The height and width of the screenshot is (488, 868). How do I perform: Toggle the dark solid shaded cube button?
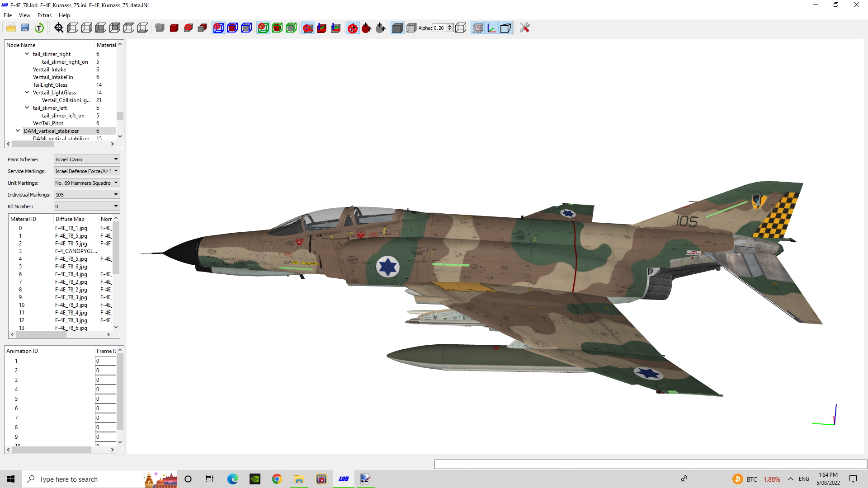pyautogui.click(x=397, y=28)
